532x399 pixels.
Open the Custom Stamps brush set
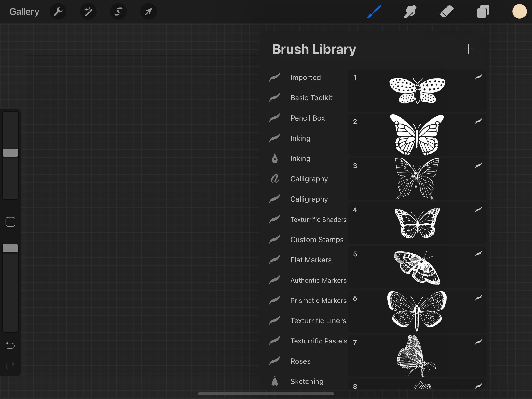pos(317,240)
